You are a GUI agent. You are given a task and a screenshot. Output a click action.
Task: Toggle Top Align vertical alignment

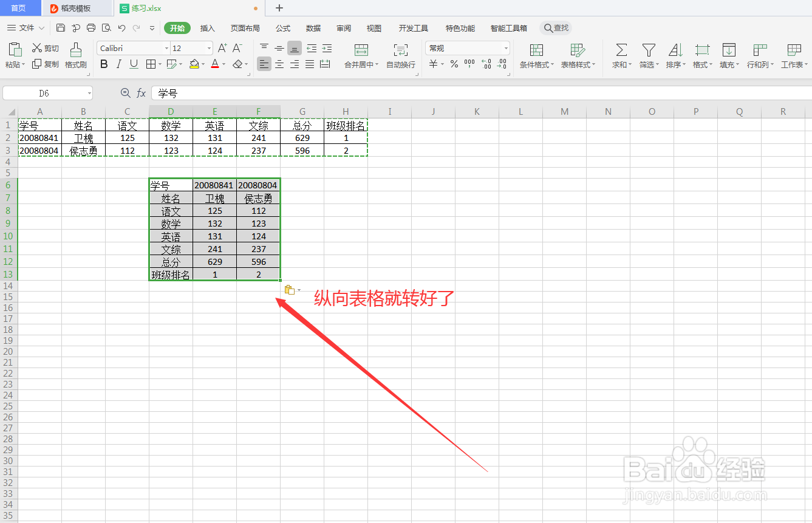point(264,48)
